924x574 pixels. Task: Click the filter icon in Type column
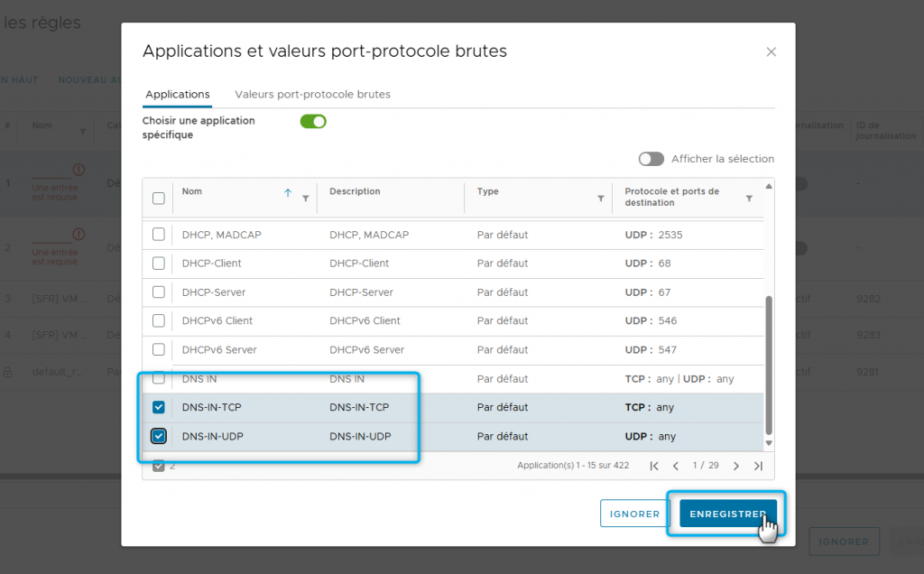click(601, 199)
